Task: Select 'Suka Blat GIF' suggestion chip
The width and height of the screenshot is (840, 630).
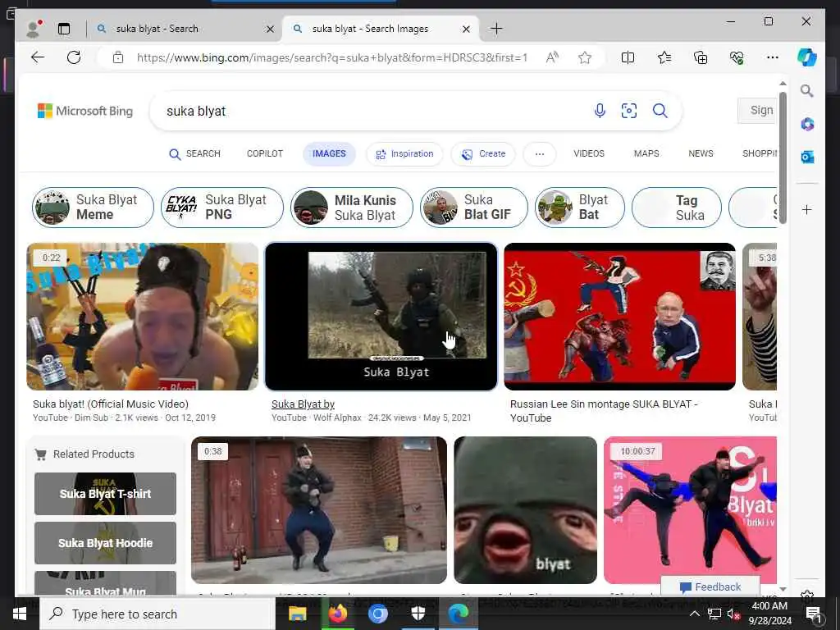Action: [x=474, y=208]
